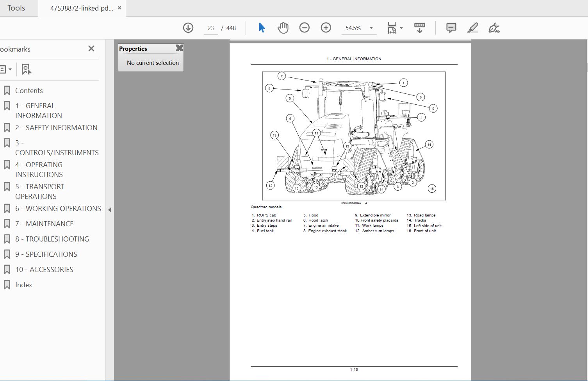Close the Properties panel
The image size is (588, 381).
[x=179, y=48]
